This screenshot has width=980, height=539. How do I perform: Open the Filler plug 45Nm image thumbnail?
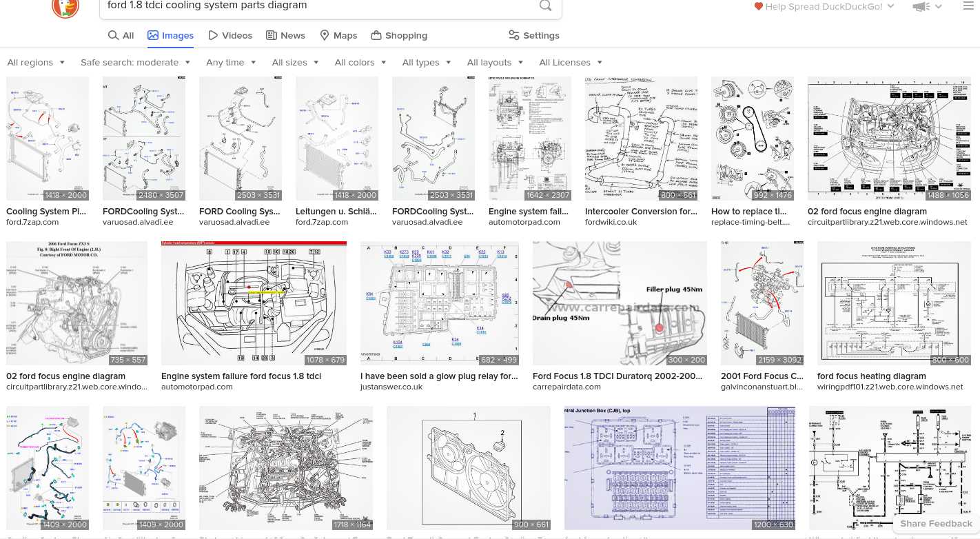pos(620,303)
